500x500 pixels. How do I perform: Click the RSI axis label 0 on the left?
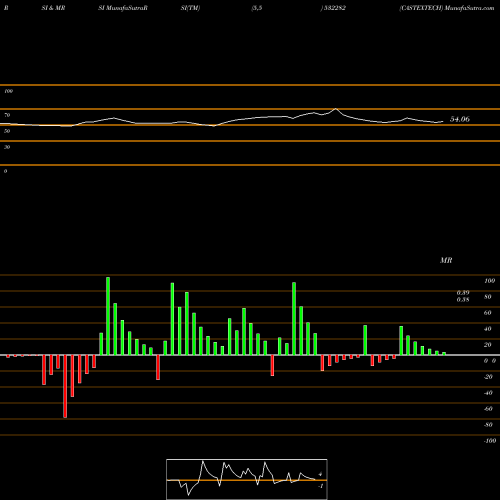(x=5, y=171)
